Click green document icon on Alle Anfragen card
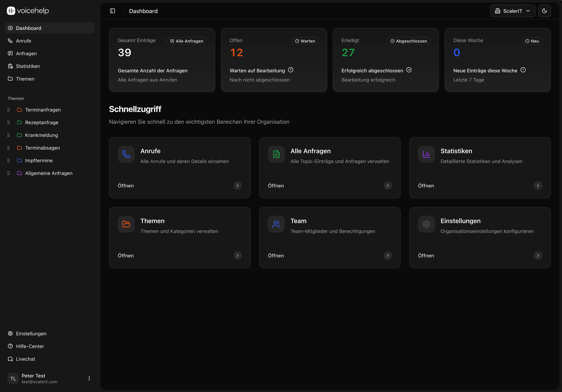This screenshot has height=392, width=562. (x=276, y=154)
